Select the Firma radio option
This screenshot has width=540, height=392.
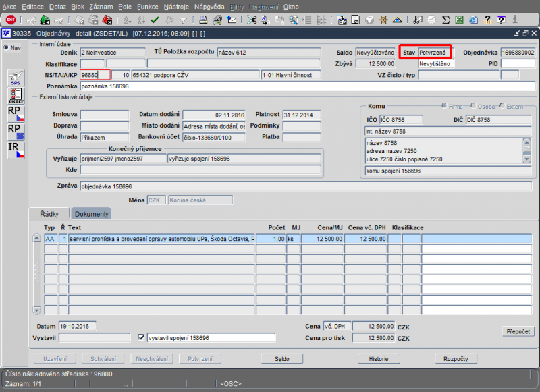[x=445, y=106]
